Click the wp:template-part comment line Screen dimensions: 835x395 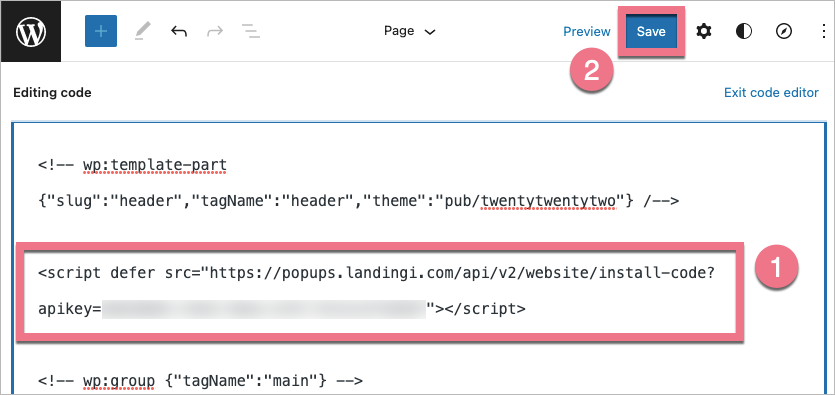click(x=133, y=165)
